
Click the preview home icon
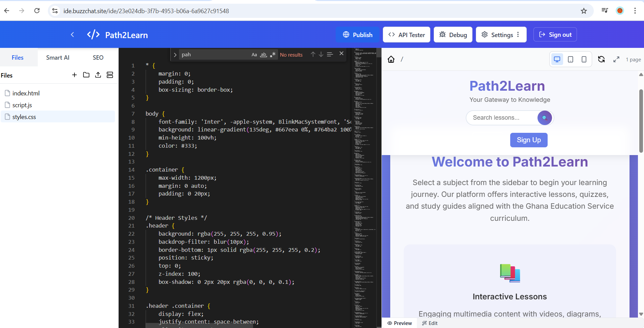[391, 59]
